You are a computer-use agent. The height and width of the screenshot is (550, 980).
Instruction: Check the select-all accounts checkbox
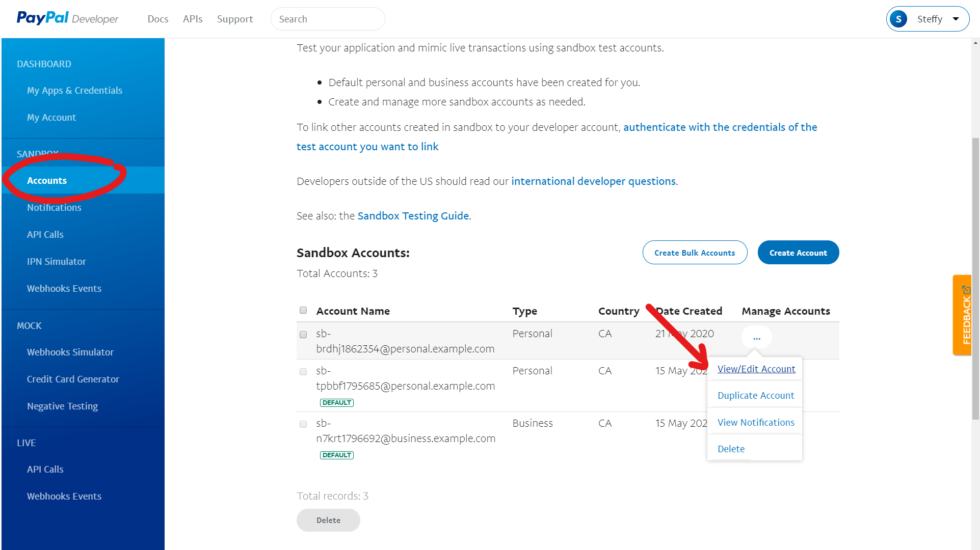coord(303,310)
